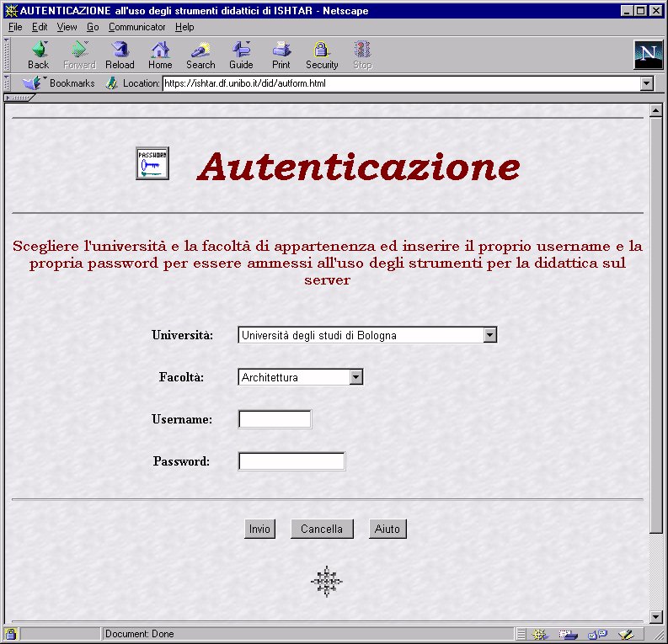Open Mailbox from component bar
668x644 pixels.
[569, 634]
